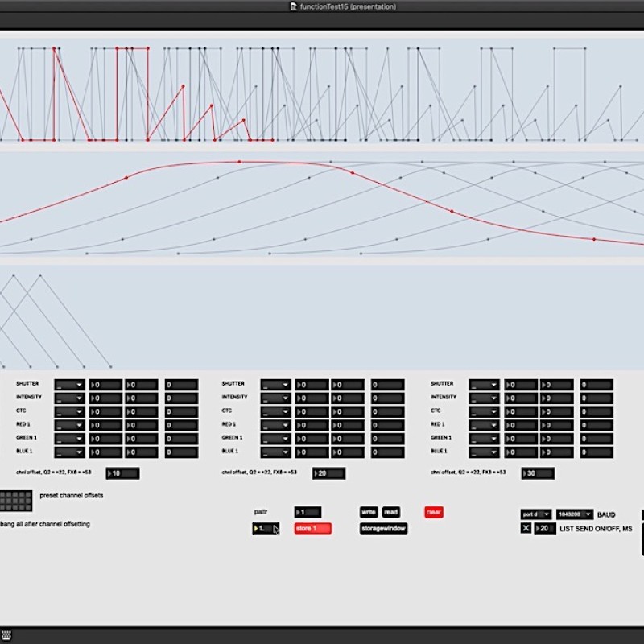Open the first group's SHUTTER dropdown
The width and height of the screenshot is (644, 644).
(69, 385)
